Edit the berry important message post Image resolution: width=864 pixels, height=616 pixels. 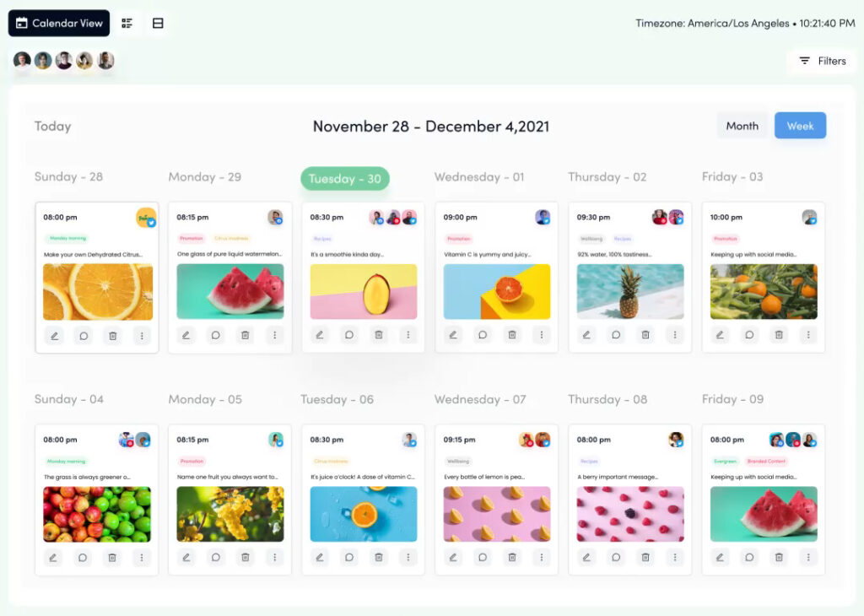(586, 557)
